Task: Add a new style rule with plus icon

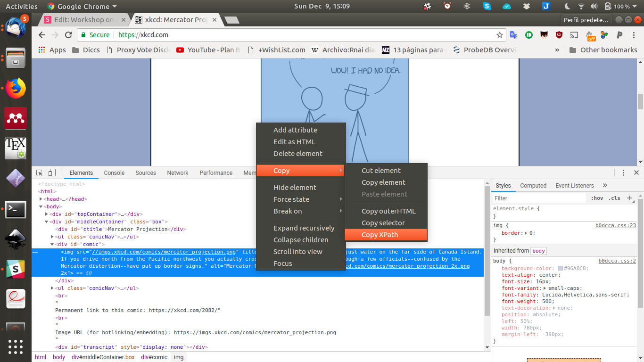Action: (629, 198)
